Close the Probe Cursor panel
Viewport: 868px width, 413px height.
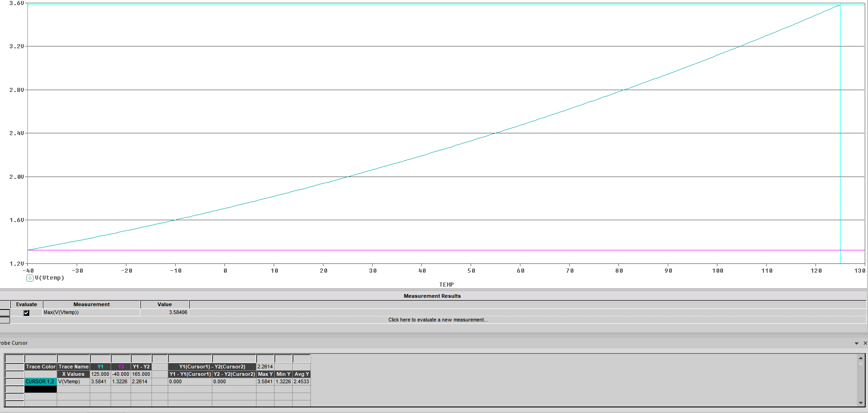pos(865,343)
